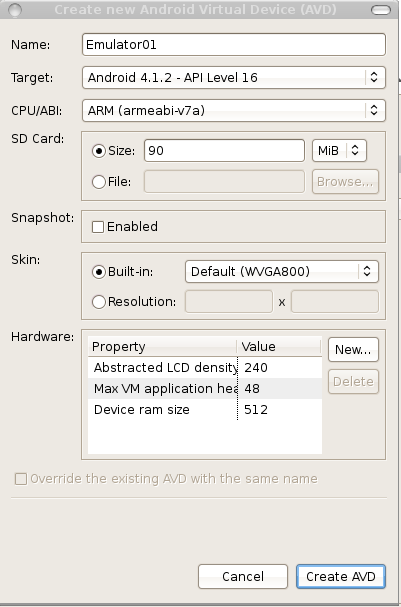This screenshot has width=401, height=607.
Task: Open the Default (WVGA800) skin dropdown
Action: (282, 271)
